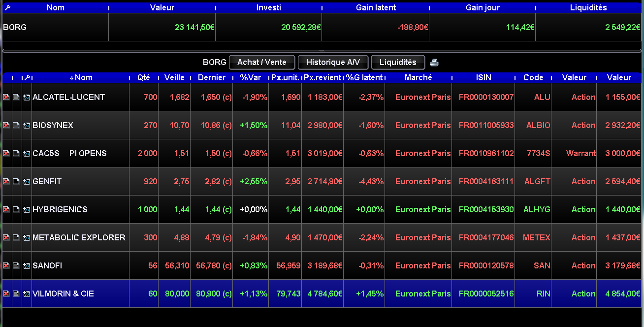Open the chart icon for ALCATEL-LUCENT
This screenshot has height=327, width=644.
click(27, 98)
